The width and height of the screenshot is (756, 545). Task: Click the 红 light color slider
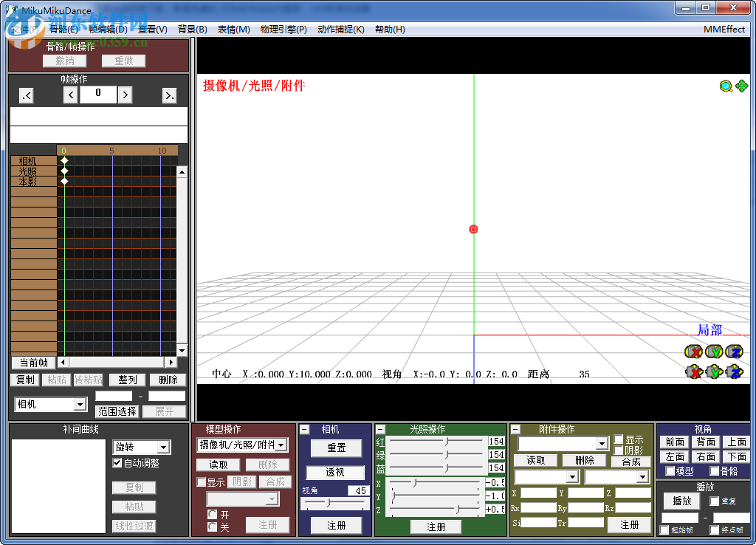[x=436, y=442]
